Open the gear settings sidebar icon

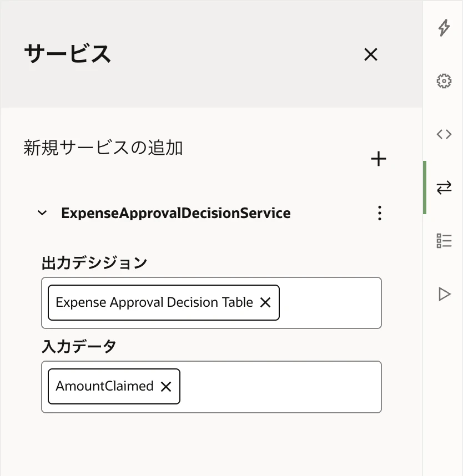click(444, 81)
